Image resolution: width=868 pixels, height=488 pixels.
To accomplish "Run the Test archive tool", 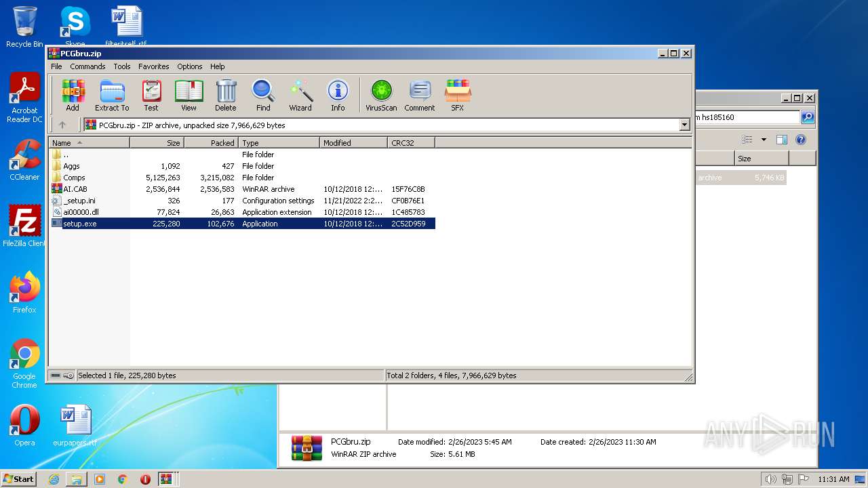I will pos(151,96).
